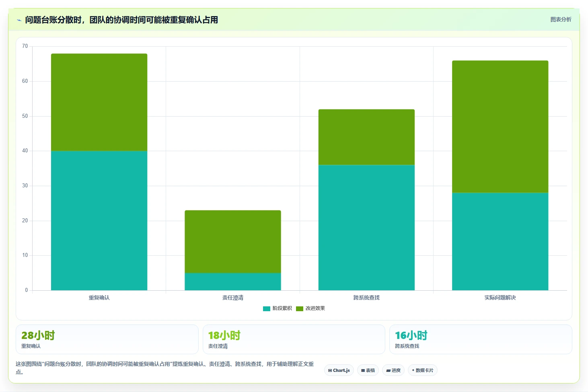Screen dimensions: 588x392
Task: Select the green bar segment for 责任澄清
Action: [x=233, y=242]
